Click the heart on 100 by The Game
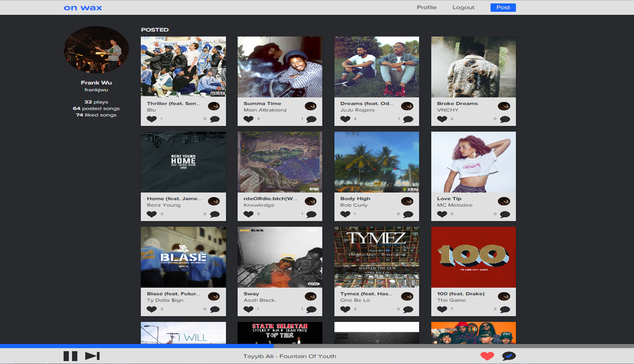 (x=442, y=309)
